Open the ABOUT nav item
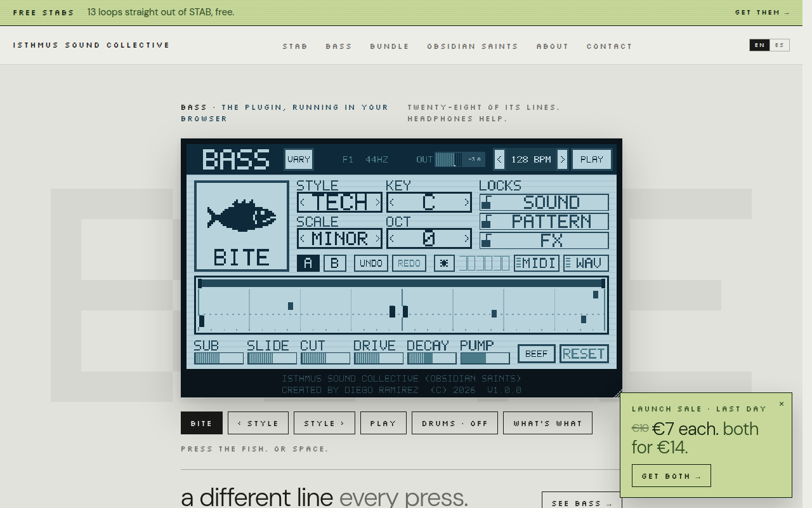 coord(553,46)
